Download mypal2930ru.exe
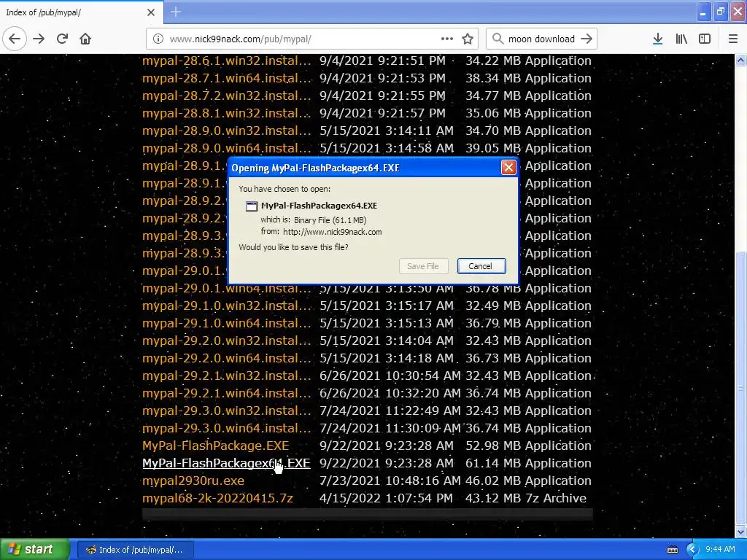The image size is (747, 560). point(193,481)
